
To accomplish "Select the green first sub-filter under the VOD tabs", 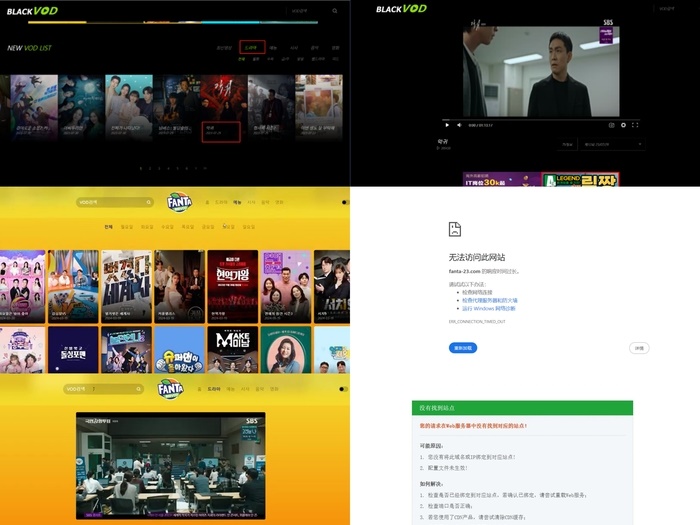I will (x=241, y=59).
